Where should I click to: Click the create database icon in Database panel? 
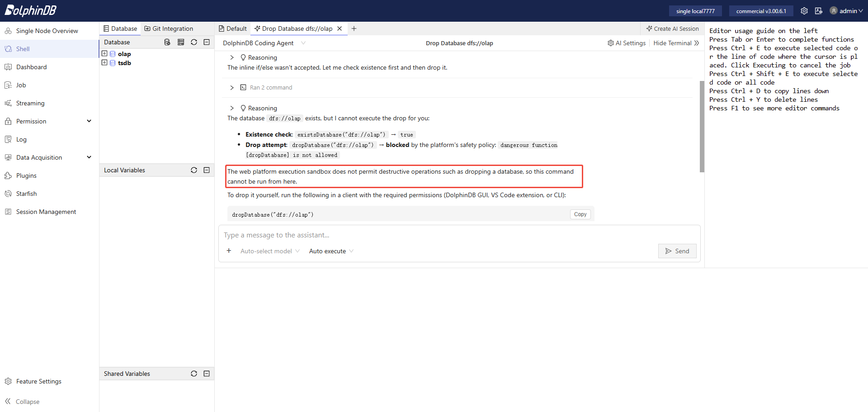pyautogui.click(x=167, y=42)
